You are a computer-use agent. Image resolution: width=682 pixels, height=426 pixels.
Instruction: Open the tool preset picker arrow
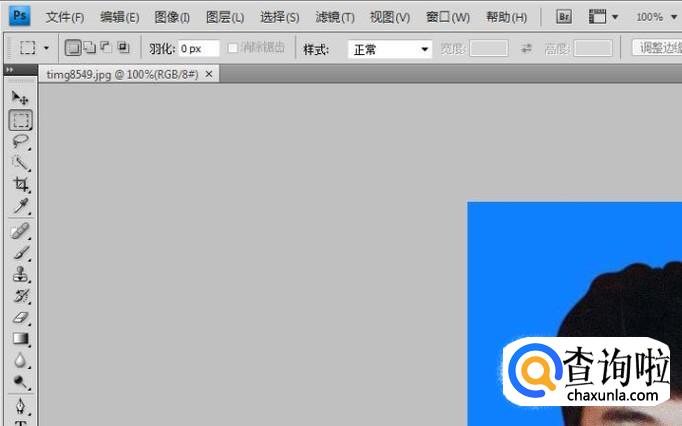(46, 48)
